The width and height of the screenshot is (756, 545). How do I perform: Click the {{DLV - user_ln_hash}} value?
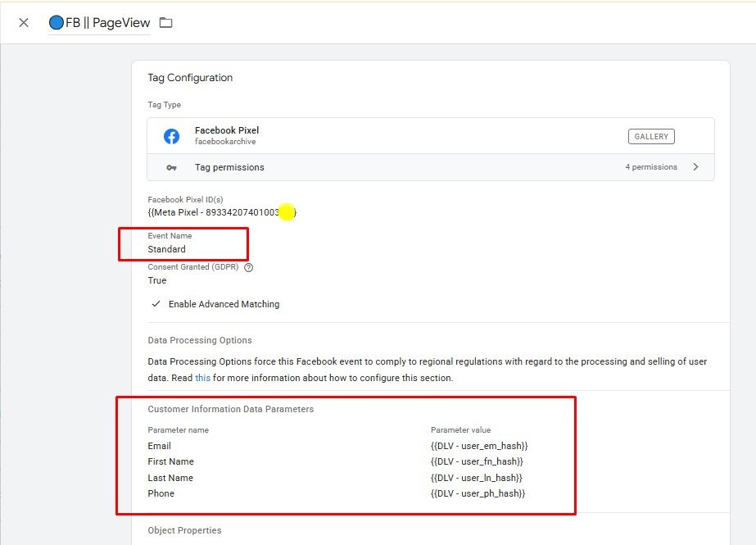click(x=477, y=478)
